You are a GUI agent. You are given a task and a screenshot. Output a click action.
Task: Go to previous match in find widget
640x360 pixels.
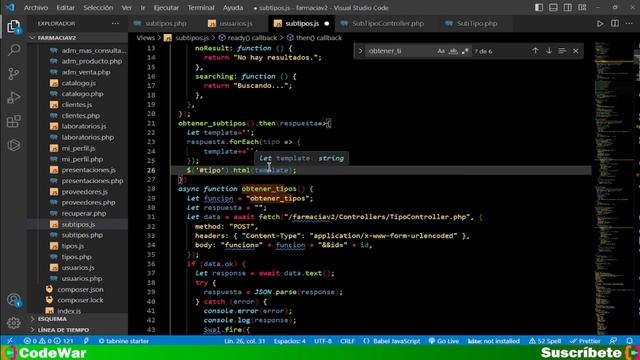click(535, 51)
